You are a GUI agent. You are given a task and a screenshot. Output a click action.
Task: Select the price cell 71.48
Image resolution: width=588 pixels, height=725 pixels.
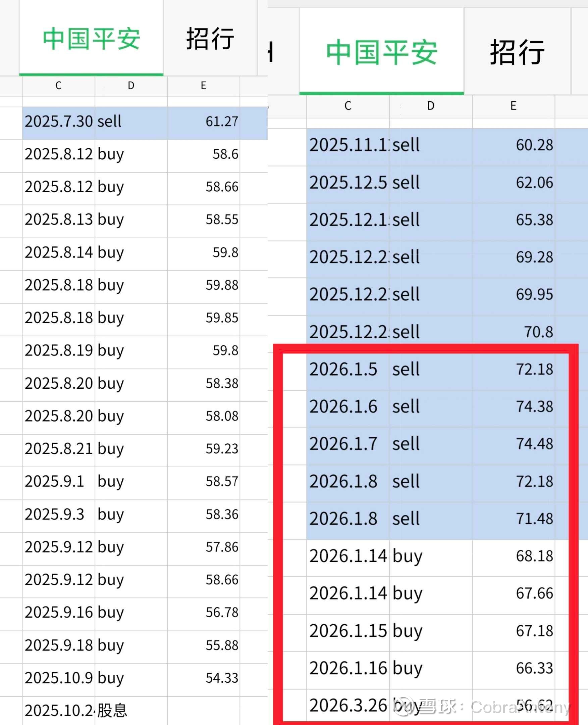tap(514, 521)
